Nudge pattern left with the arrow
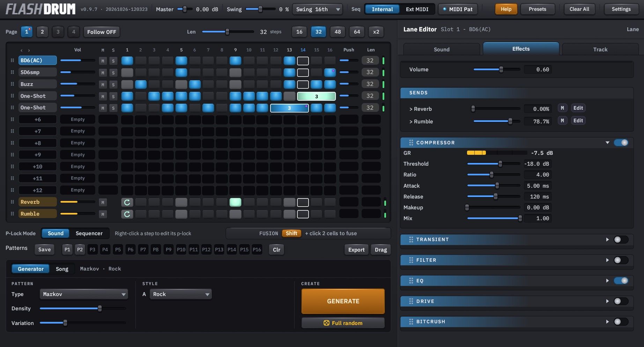 21,50
